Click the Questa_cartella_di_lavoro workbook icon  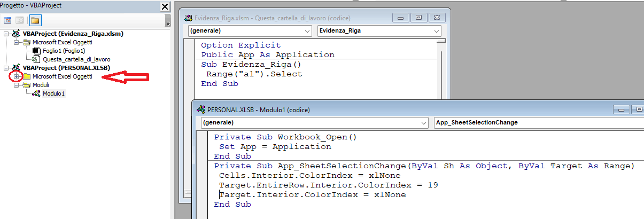[36, 59]
